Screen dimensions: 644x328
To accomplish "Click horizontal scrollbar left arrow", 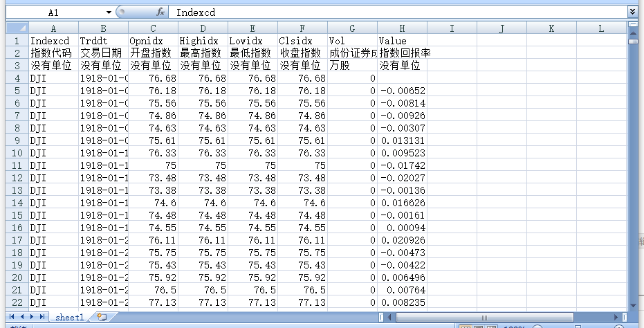I will point(389,317).
